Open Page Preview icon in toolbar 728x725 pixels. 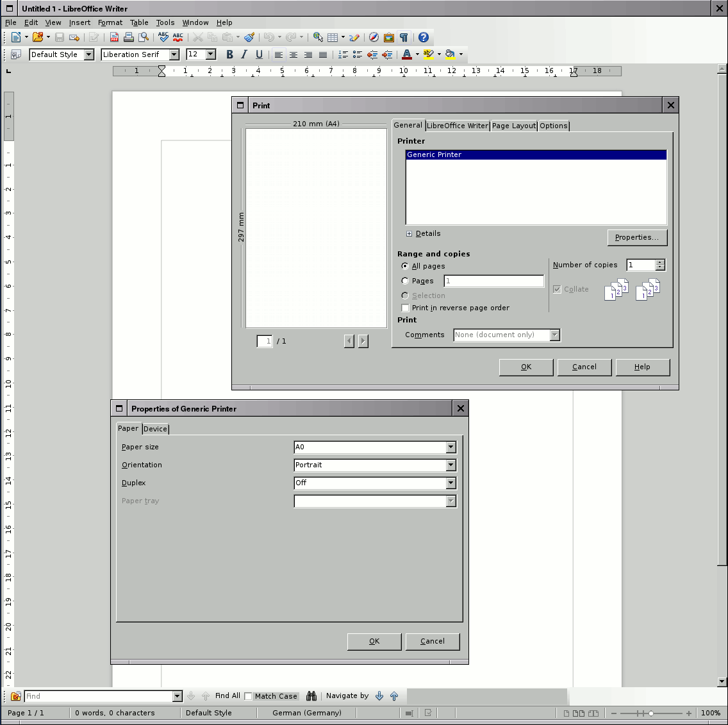pyautogui.click(x=144, y=37)
